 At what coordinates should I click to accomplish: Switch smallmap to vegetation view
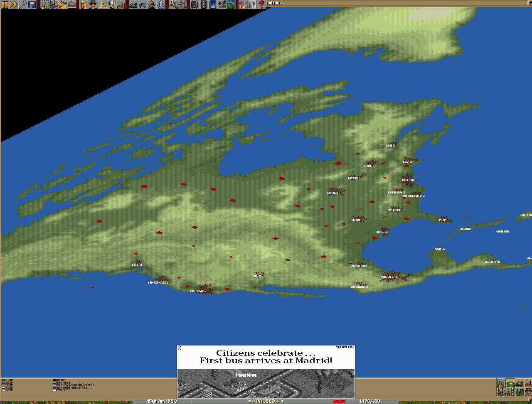pos(520,392)
